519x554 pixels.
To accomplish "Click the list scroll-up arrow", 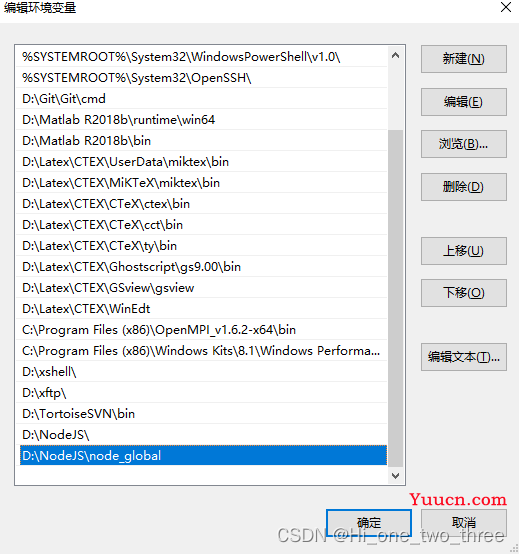I will [396, 55].
